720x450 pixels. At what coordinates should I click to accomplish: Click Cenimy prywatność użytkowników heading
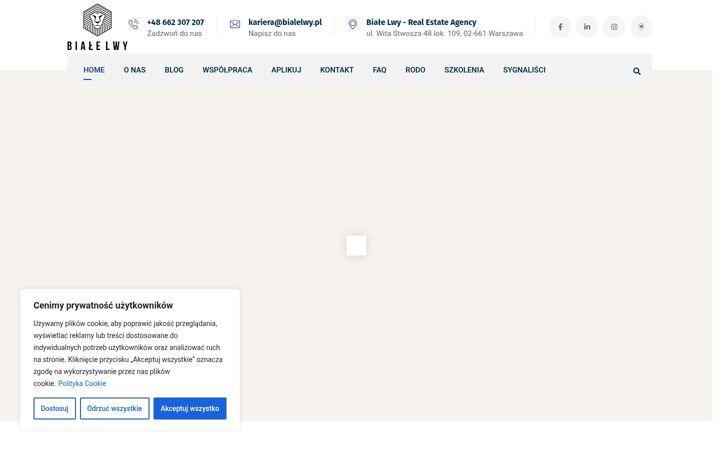[x=103, y=305]
